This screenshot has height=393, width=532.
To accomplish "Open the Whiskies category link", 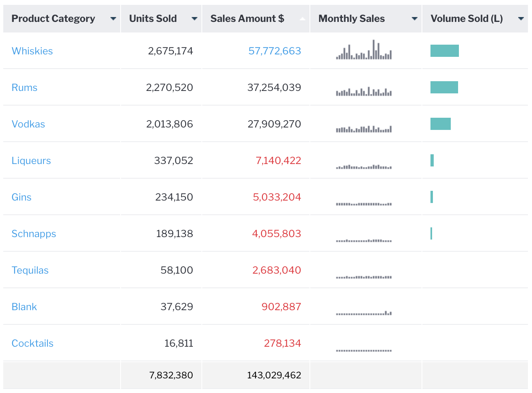I will 32,51.
